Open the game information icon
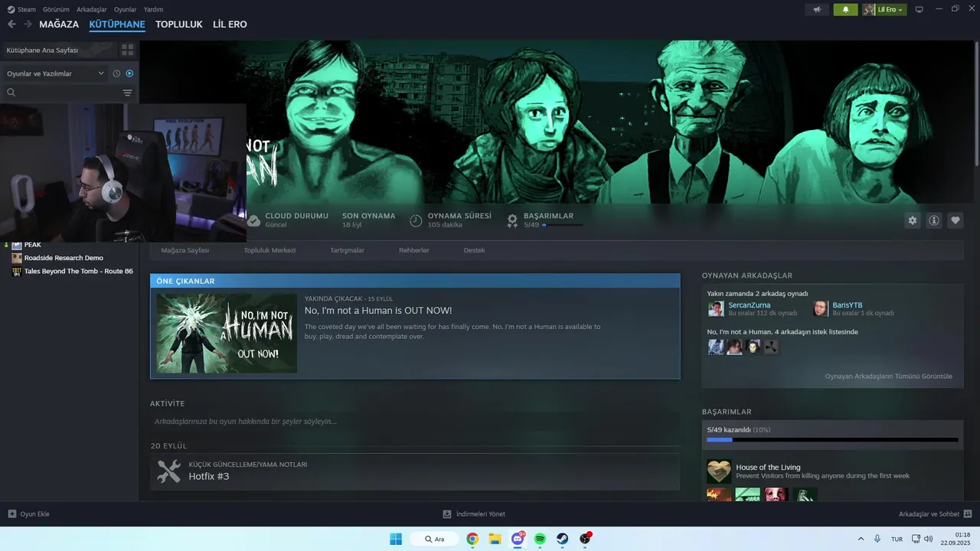 click(934, 220)
